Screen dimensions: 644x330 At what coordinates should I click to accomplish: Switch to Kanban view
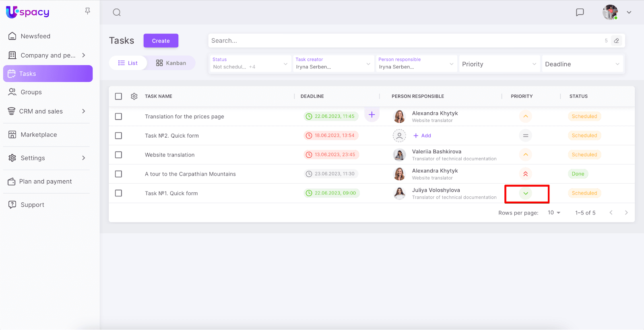pos(171,63)
